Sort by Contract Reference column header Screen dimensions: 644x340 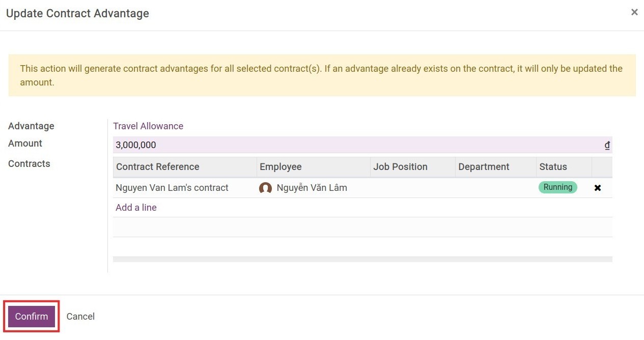(158, 167)
